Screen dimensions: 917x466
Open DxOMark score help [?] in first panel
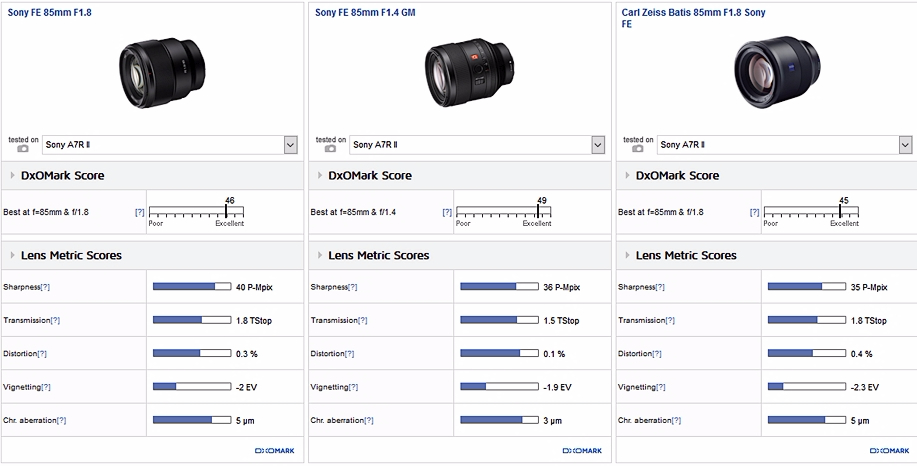tap(139, 212)
